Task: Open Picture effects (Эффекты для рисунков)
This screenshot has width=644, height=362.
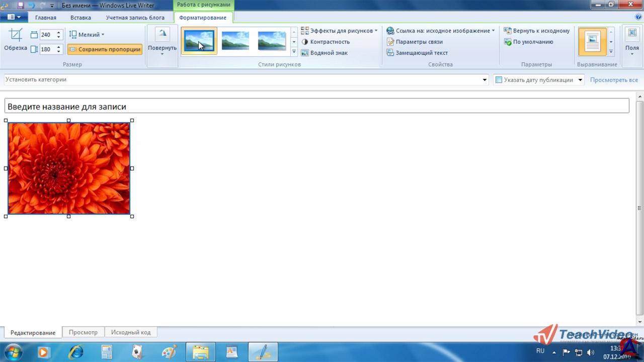Action: [339, 31]
